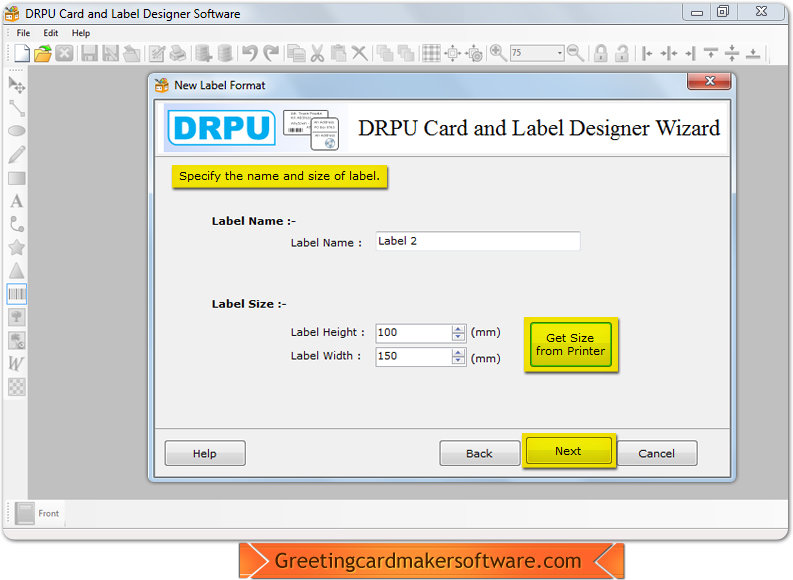Click the Center horizontally align icon
This screenshot has width=793, height=580.
pos(669,53)
